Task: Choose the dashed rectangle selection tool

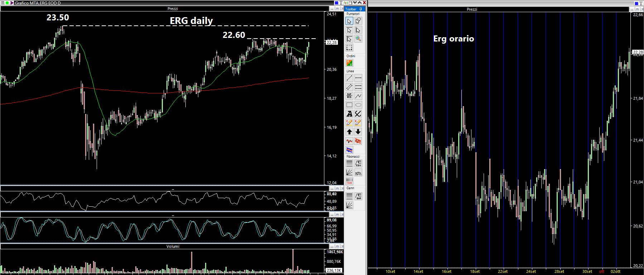Action: point(349,48)
